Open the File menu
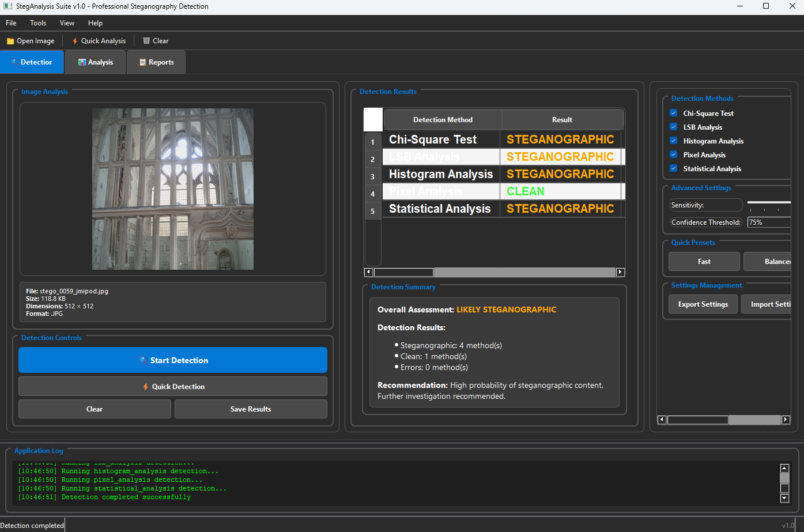Viewport: 804px width, 532px height. 11,23
